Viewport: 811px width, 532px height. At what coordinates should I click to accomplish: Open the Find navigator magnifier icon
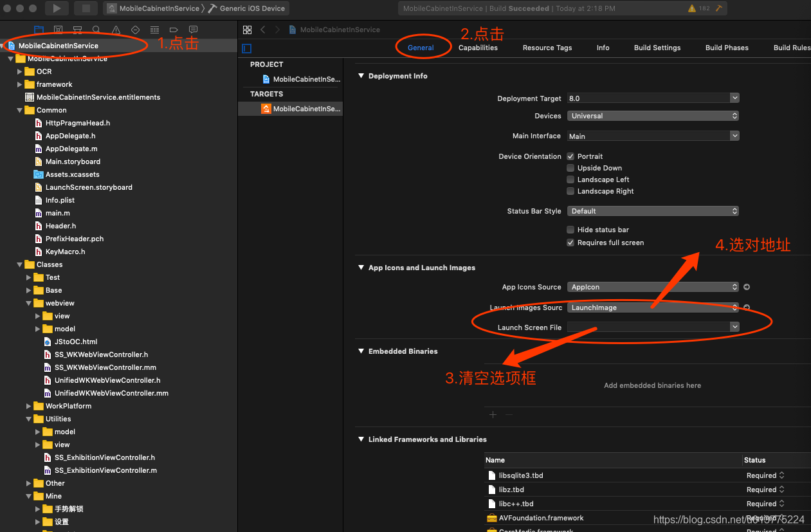point(96,30)
